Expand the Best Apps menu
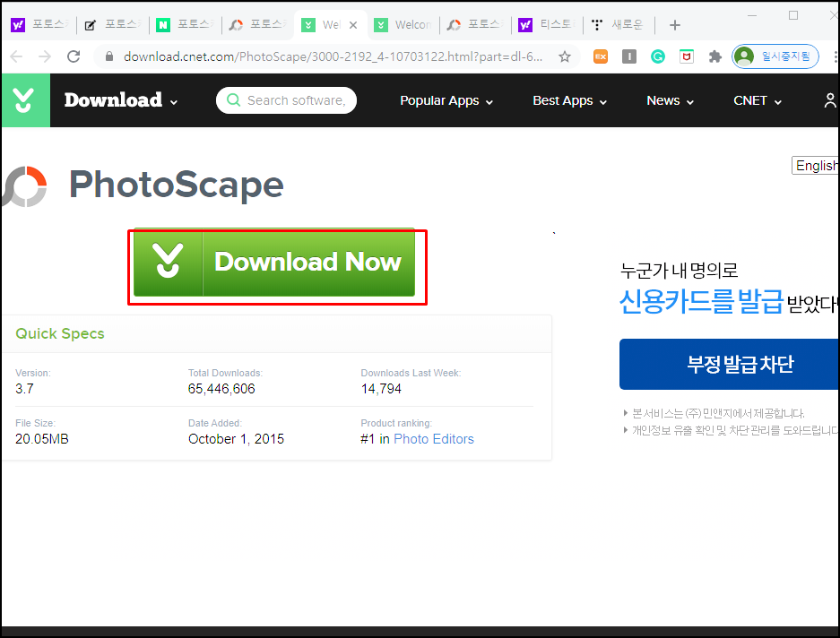840x638 pixels. pyautogui.click(x=569, y=100)
